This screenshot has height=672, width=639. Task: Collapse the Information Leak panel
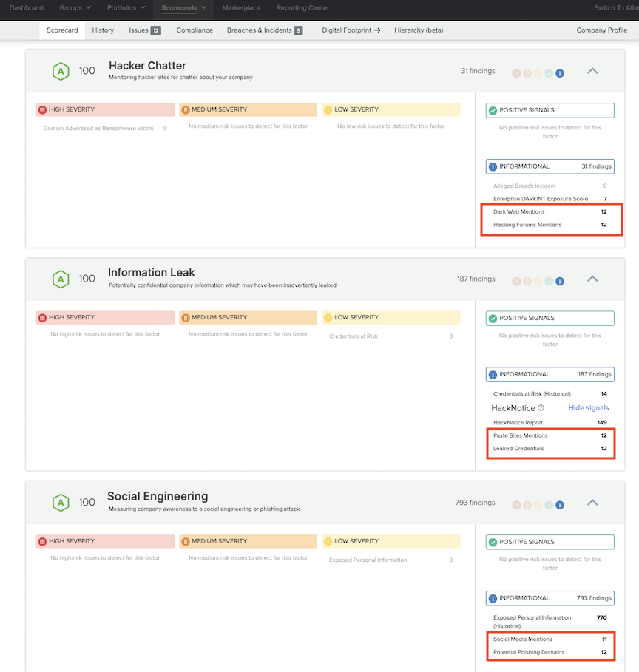592,279
